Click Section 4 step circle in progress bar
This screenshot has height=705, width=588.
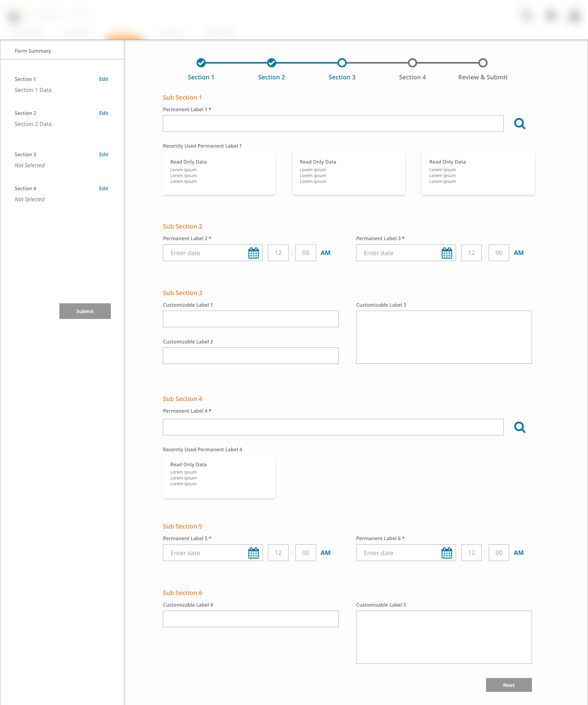coord(412,63)
